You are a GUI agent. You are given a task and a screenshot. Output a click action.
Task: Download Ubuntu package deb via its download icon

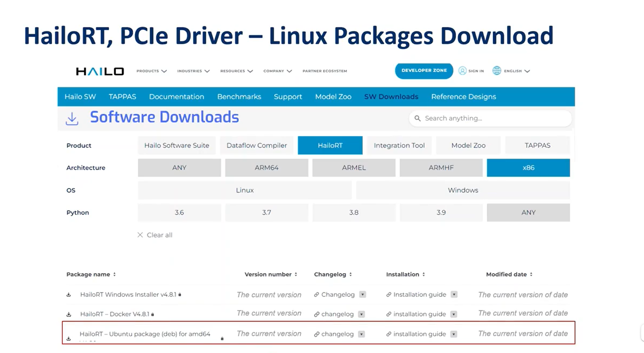[x=69, y=338]
